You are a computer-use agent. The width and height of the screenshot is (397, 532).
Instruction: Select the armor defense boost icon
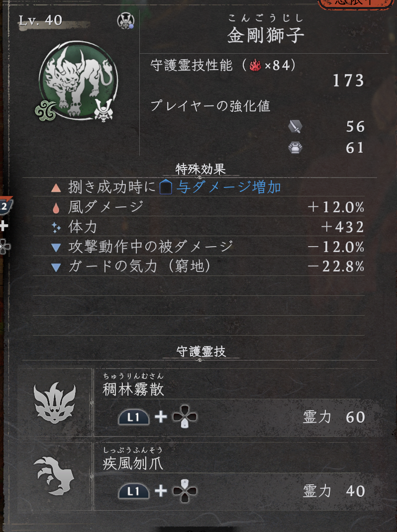coord(295,148)
